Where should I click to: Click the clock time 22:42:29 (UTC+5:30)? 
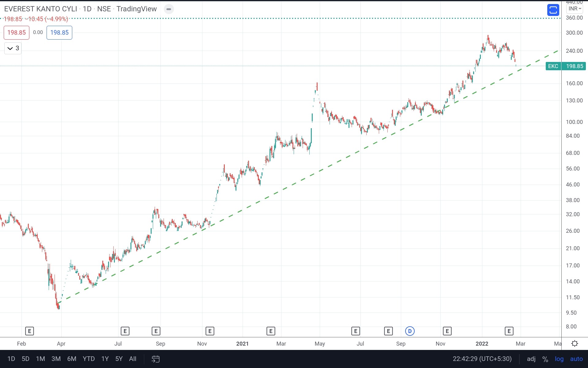click(x=482, y=359)
